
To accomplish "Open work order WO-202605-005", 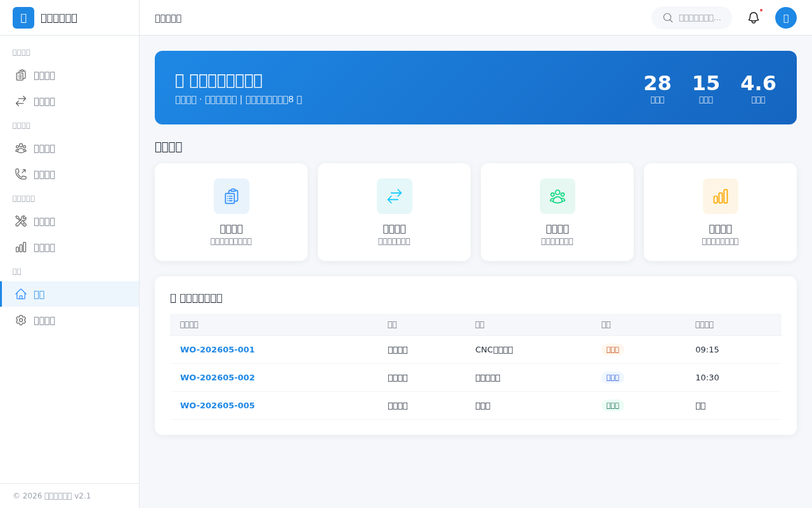I will click(x=218, y=406).
